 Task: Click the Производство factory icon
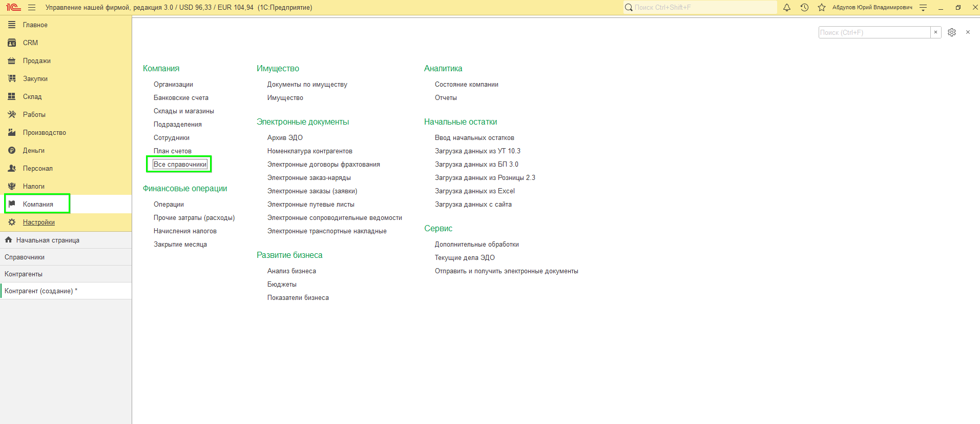click(x=12, y=132)
